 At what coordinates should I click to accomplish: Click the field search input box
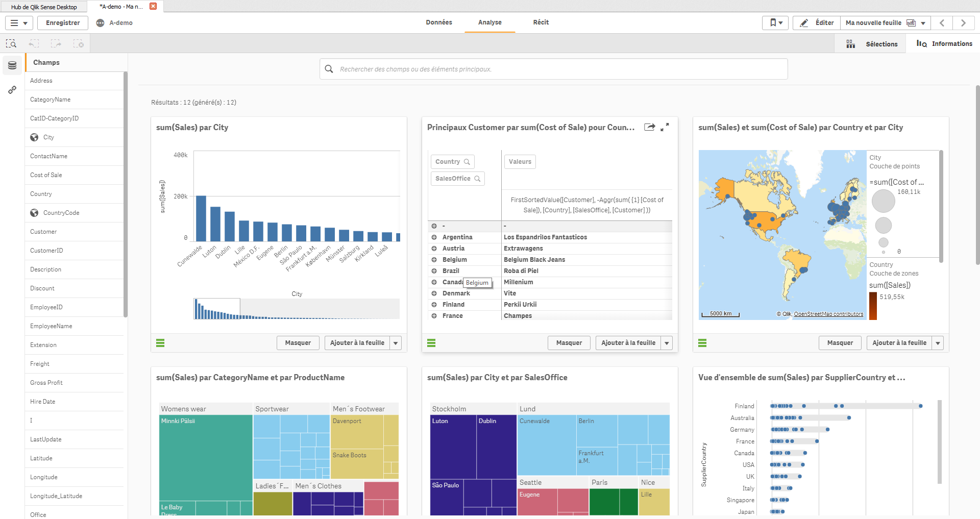(x=554, y=69)
